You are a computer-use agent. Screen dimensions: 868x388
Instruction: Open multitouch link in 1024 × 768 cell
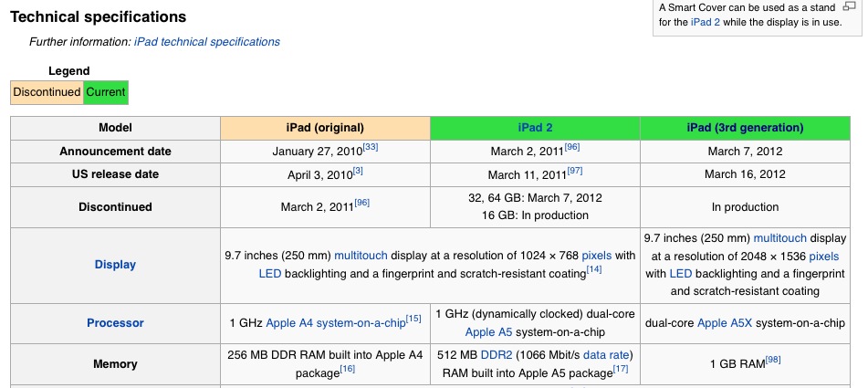(361, 256)
